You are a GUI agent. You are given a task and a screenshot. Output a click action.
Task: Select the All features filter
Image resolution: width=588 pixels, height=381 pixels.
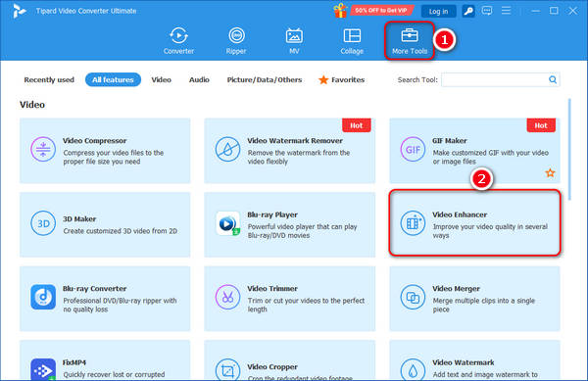(x=113, y=79)
